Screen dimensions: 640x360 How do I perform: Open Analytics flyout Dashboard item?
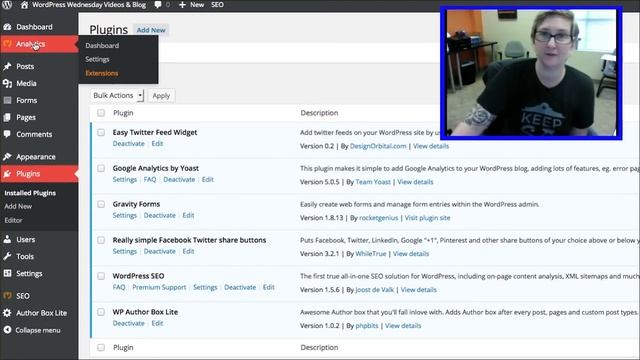pyautogui.click(x=102, y=45)
